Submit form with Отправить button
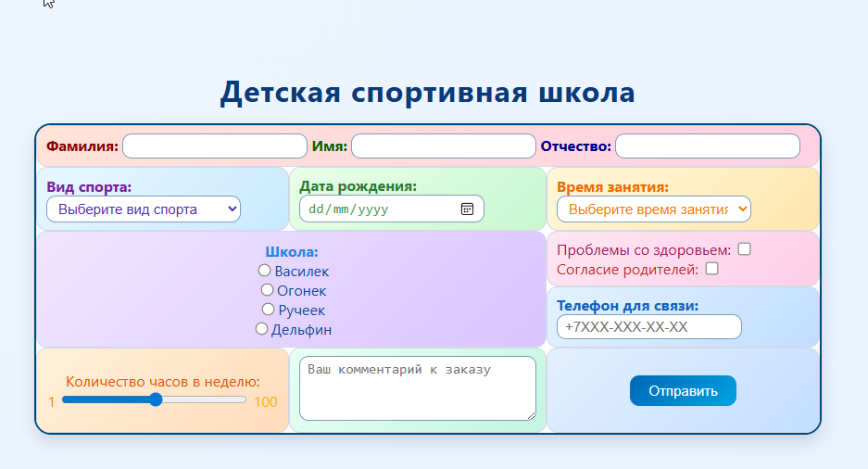The image size is (868, 469). pyautogui.click(x=683, y=391)
